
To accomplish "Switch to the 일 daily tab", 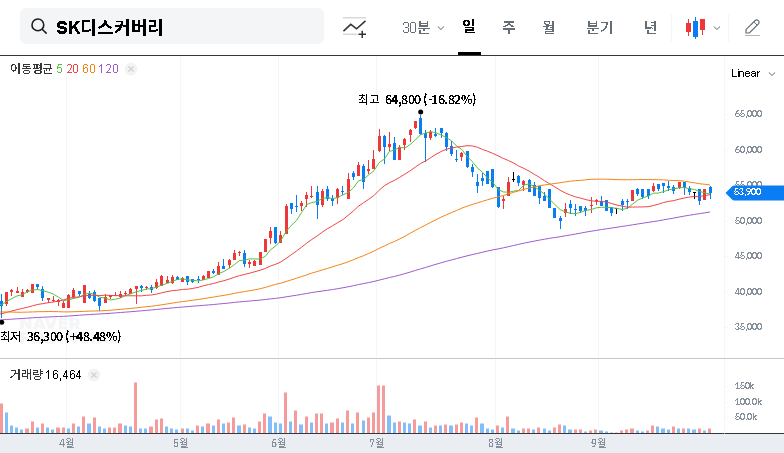I will click(x=469, y=27).
